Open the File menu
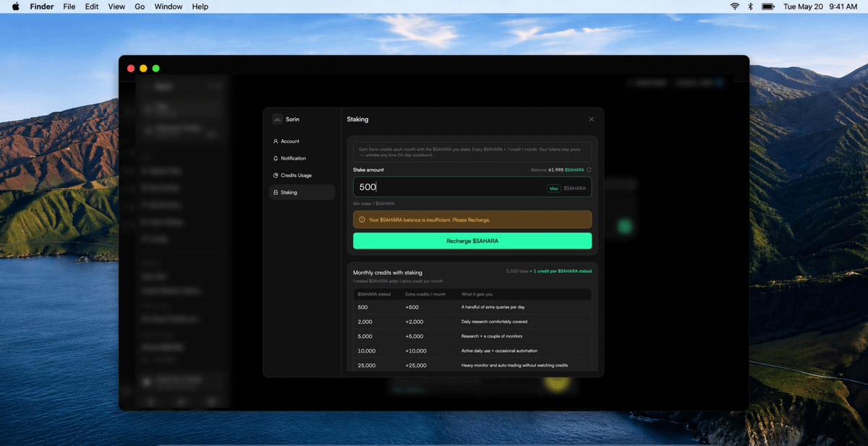 tap(69, 7)
